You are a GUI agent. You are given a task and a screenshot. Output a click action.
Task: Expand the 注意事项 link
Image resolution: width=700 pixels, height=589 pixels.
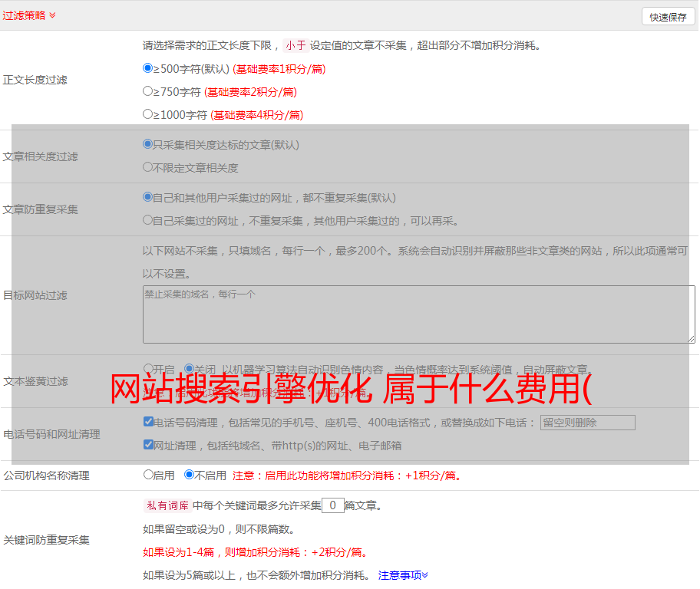pos(403,574)
